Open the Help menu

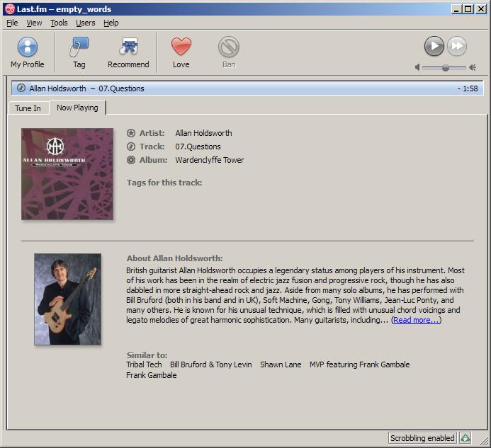(111, 23)
